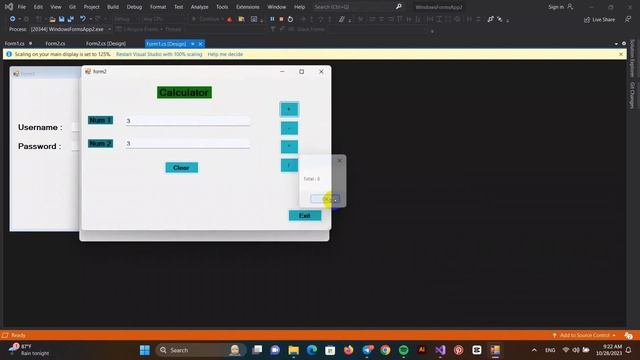Click the Visual Studio logo icon

[9, 7]
